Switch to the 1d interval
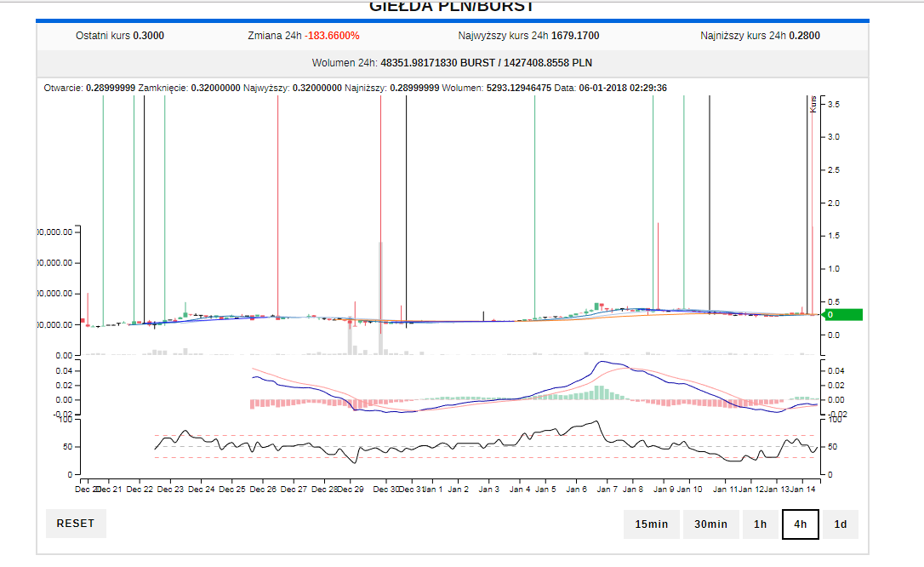924x567 pixels. coord(841,524)
